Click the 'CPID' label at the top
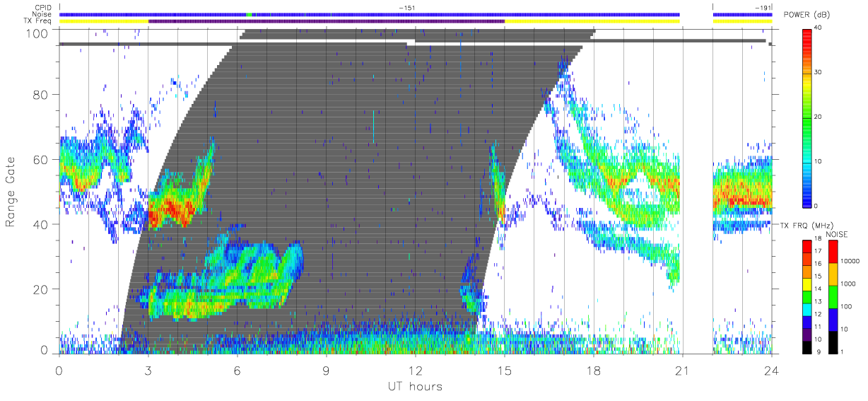This screenshot has height=401, width=868. [43, 8]
